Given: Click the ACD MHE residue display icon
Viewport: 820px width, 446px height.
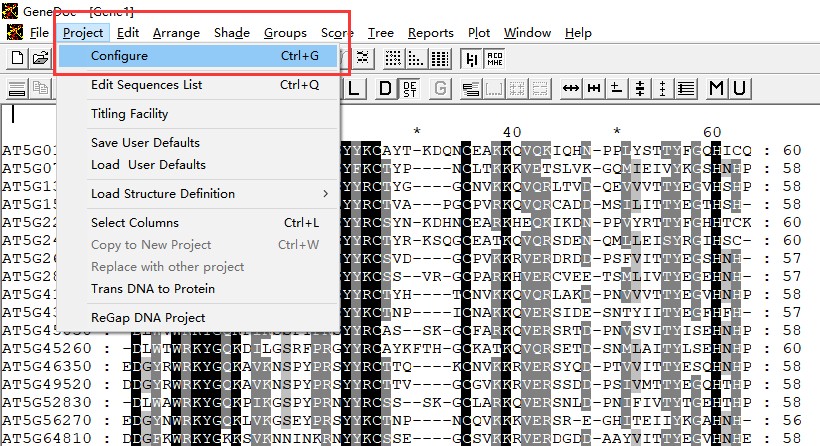Looking at the screenshot, I should 496,58.
